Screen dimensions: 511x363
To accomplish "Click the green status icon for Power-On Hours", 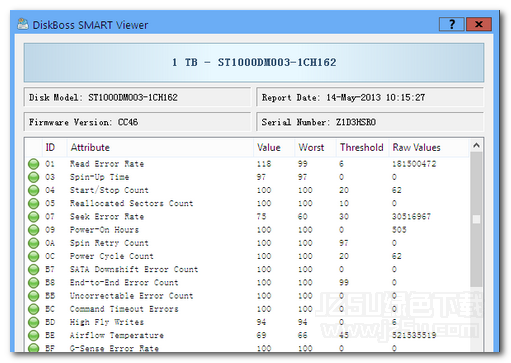I will pyautogui.click(x=33, y=230).
